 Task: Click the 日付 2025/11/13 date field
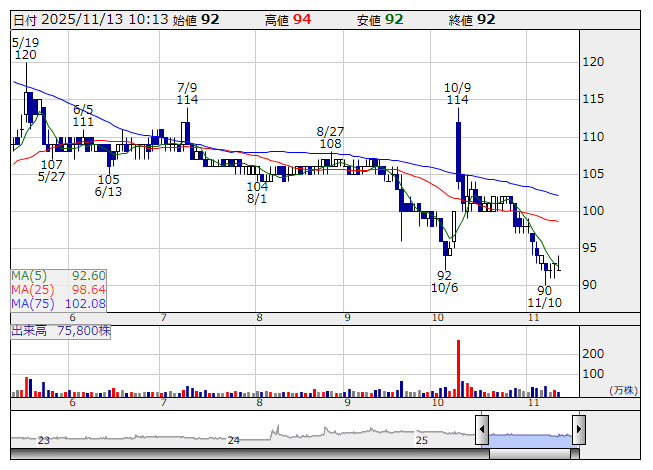91,20
